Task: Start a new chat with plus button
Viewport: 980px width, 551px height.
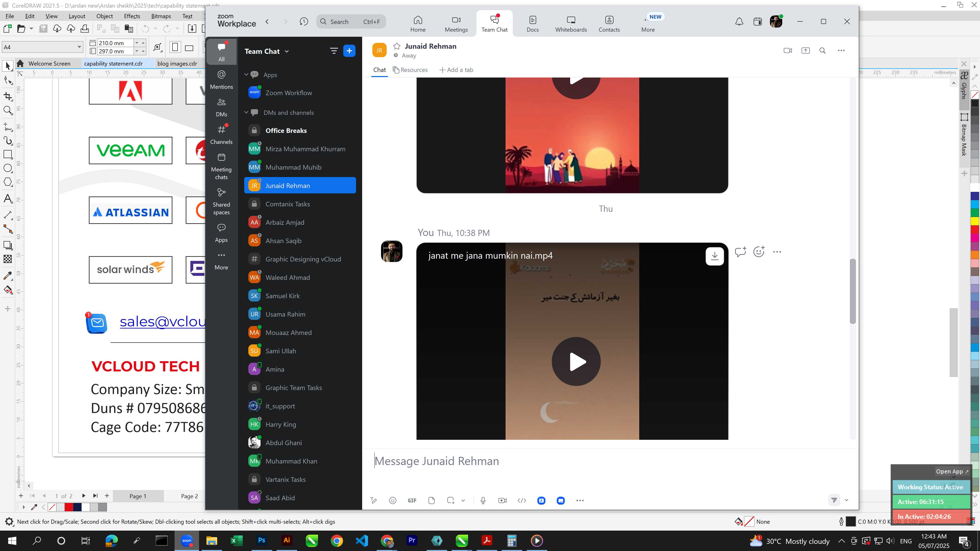Action: [349, 51]
